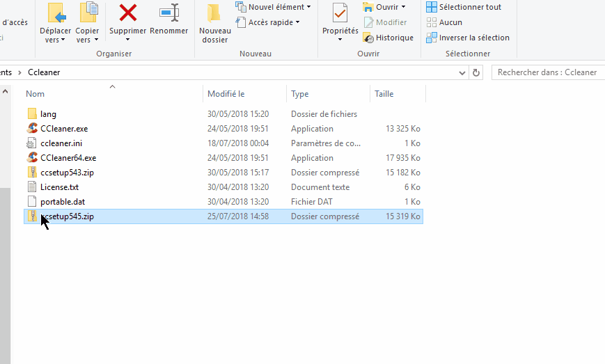Sort files by the Type column
Image resolution: width=605 pixels, height=364 pixels.
pyautogui.click(x=300, y=94)
